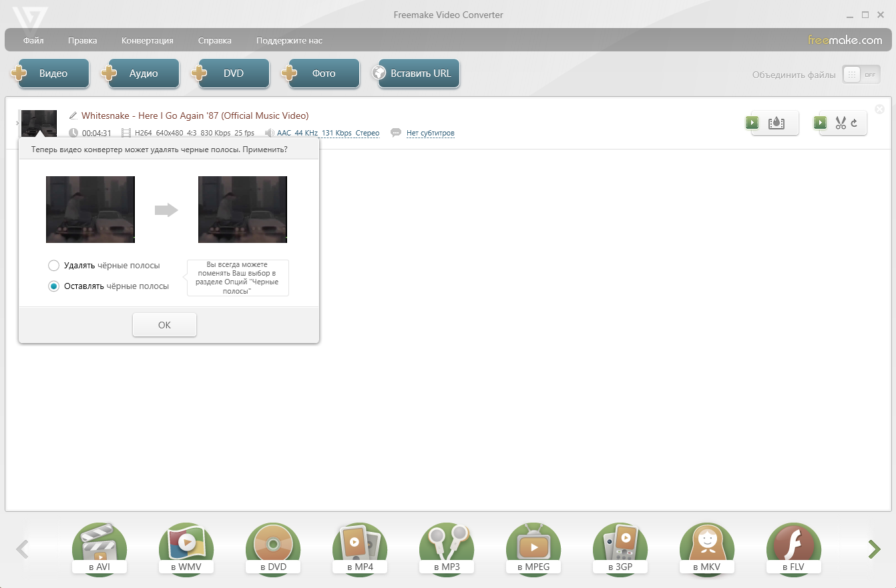Select Удалять чёрные полосы radio option
This screenshot has width=896, height=588.
coord(54,266)
